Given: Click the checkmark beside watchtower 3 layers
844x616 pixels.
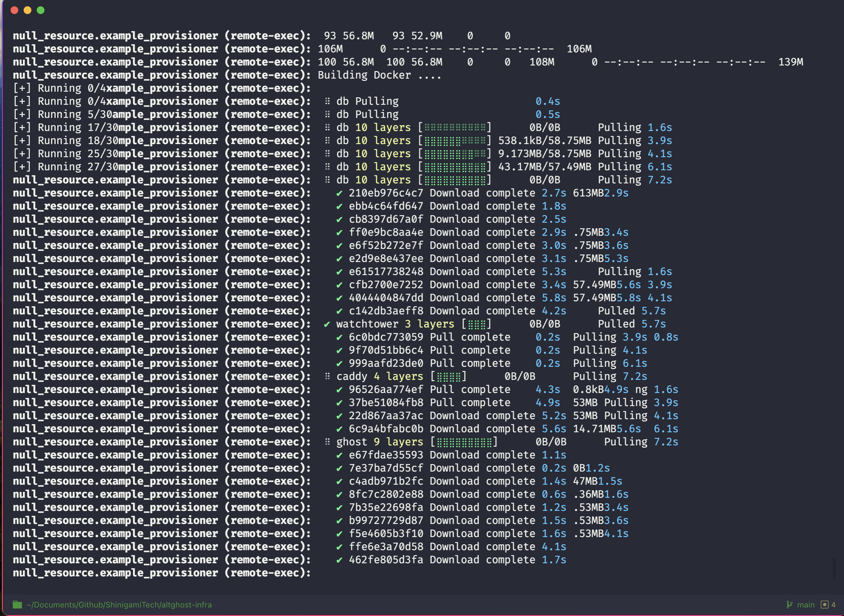Looking at the screenshot, I should tap(327, 324).
